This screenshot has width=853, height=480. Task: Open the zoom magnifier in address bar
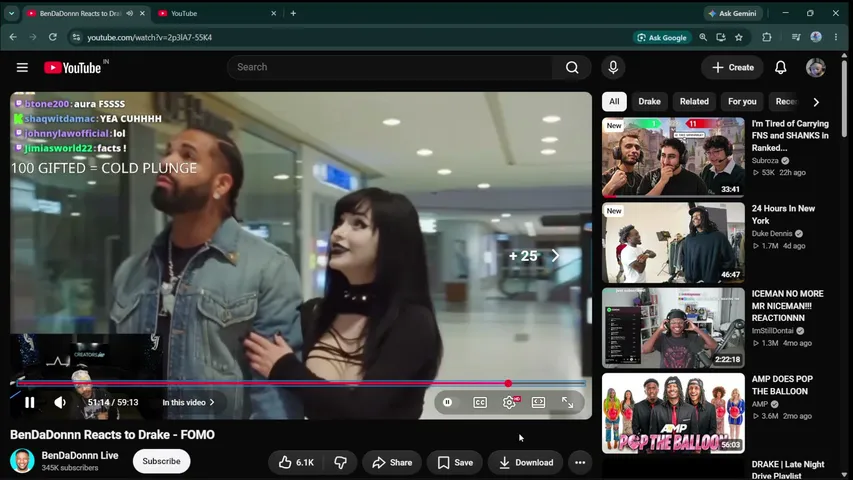[x=703, y=38]
